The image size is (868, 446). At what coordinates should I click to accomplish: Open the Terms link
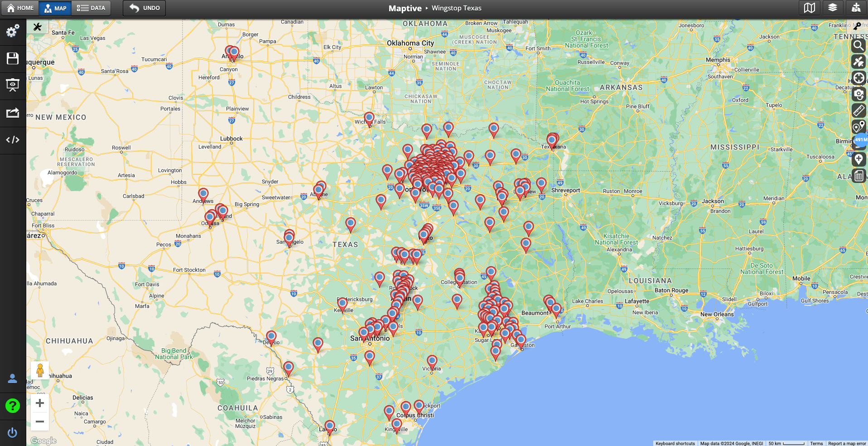coord(816,443)
